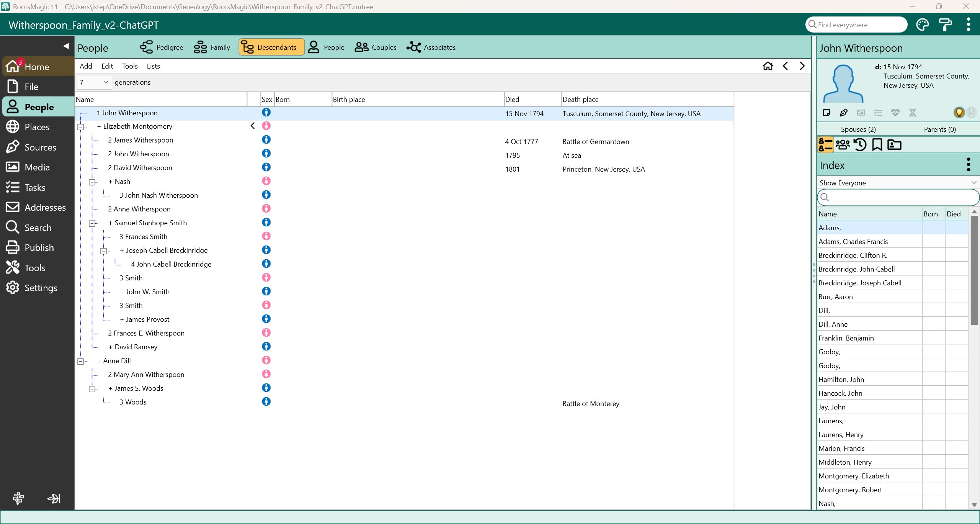Click the note icon for John Witherspoon

[826, 113]
